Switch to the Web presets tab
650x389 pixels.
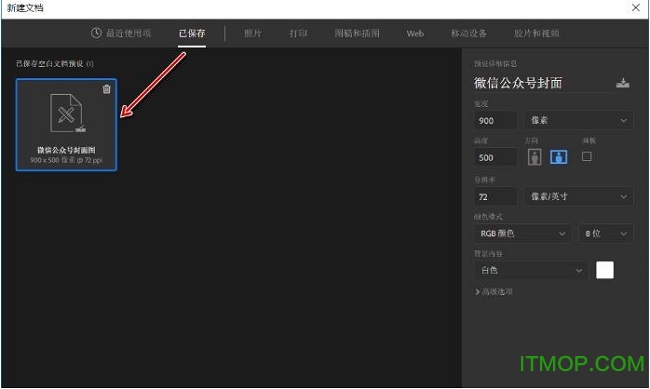pos(415,34)
